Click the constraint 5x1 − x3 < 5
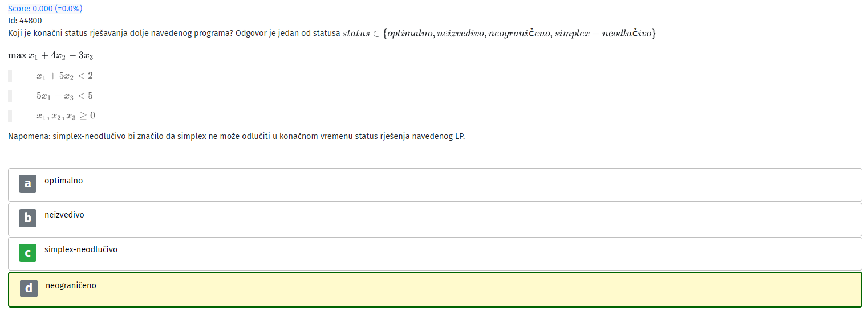 pos(64,96)
